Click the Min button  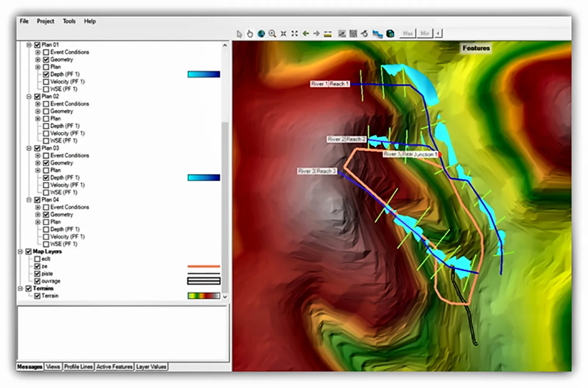coord(425,33)
